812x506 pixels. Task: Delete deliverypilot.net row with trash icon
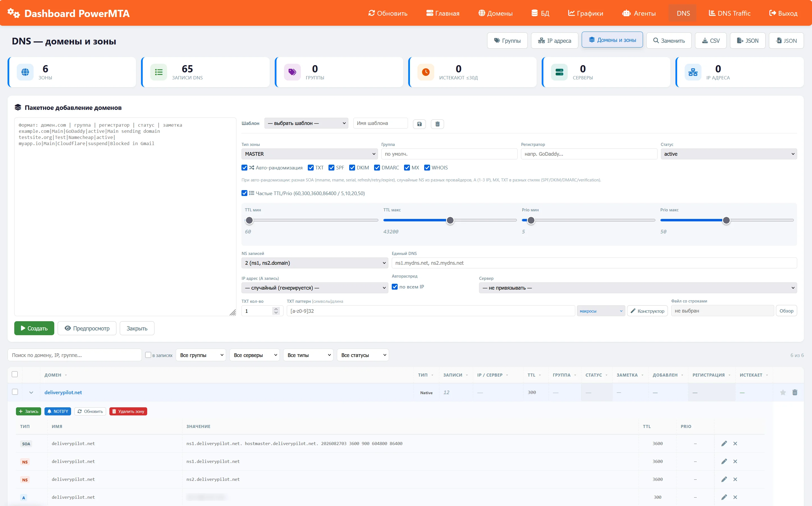click(795, 392)
